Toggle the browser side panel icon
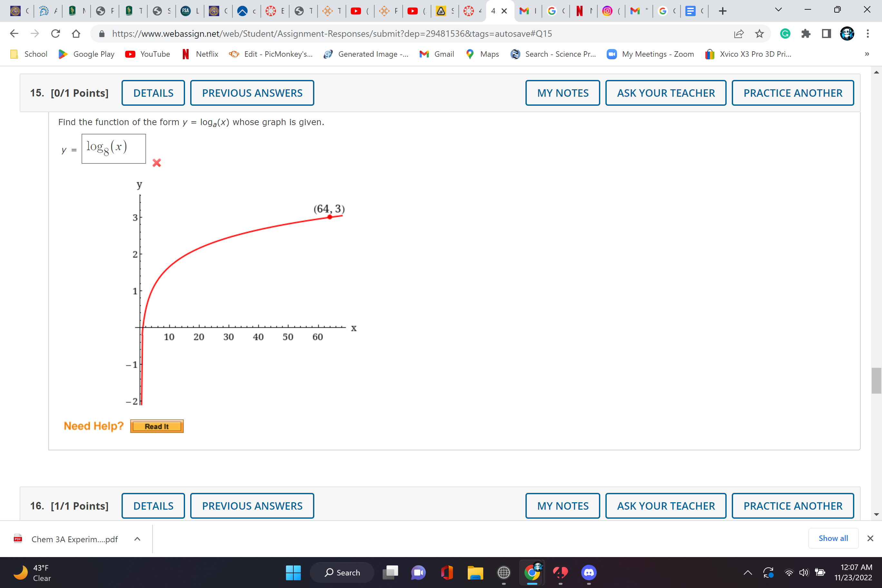Viewport: 882px width, 588px height. [x=826, y=34]
